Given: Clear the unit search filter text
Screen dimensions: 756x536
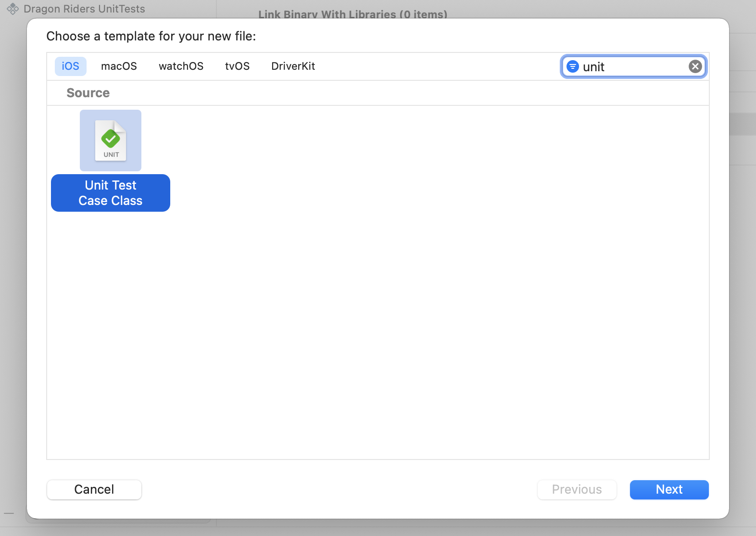Looking at the screenshot, I should 695,66.
